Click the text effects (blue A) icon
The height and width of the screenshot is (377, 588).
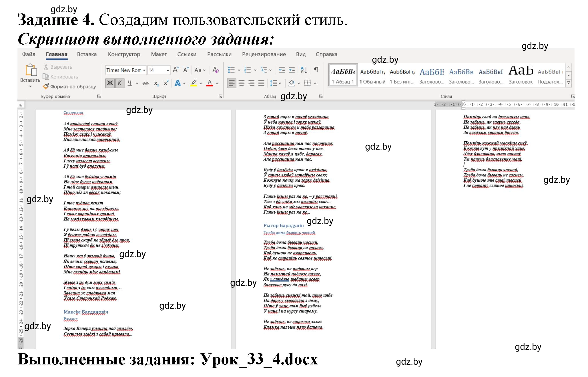click(178, 83)
